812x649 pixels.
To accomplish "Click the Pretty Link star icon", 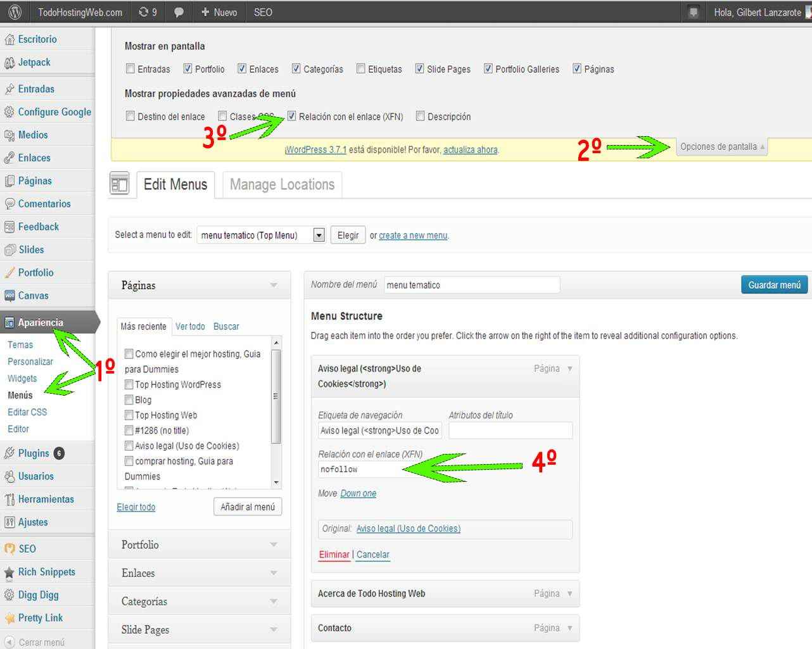I will click(10, 618).
